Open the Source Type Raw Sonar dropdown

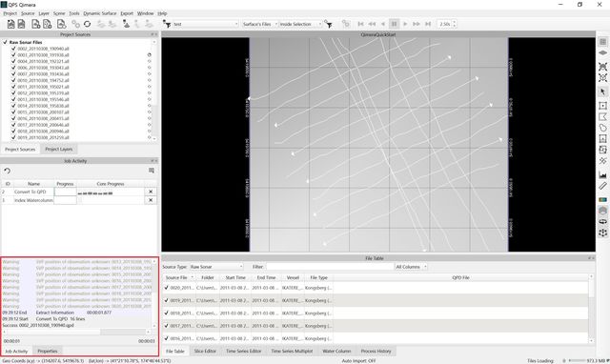pyautogui.click(x=216, y=267)
